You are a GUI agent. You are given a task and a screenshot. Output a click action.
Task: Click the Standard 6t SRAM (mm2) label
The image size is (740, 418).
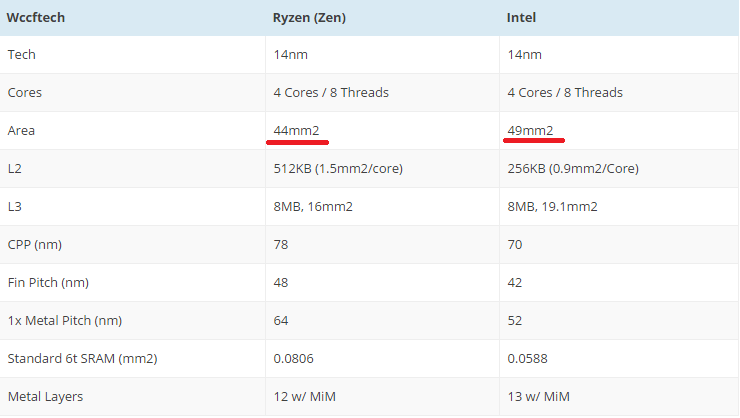(83, 359)
